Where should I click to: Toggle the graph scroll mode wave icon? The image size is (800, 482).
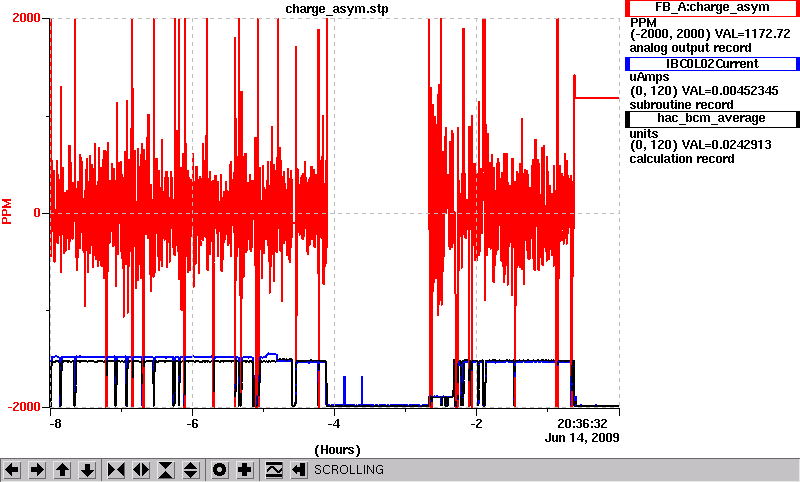coord(274,470)
